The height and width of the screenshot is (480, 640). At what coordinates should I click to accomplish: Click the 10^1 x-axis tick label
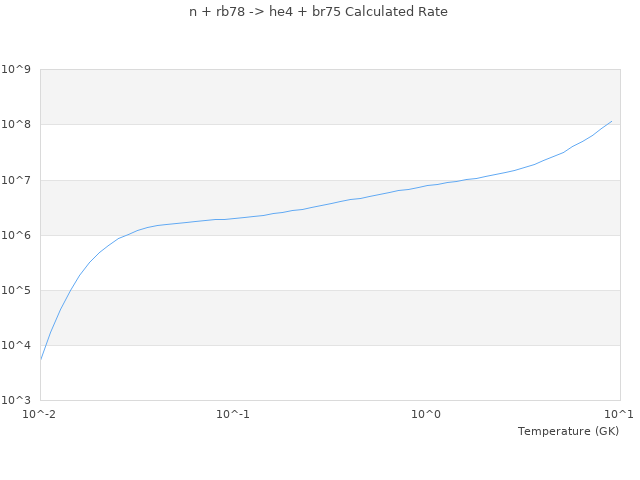tap(619, 414)
